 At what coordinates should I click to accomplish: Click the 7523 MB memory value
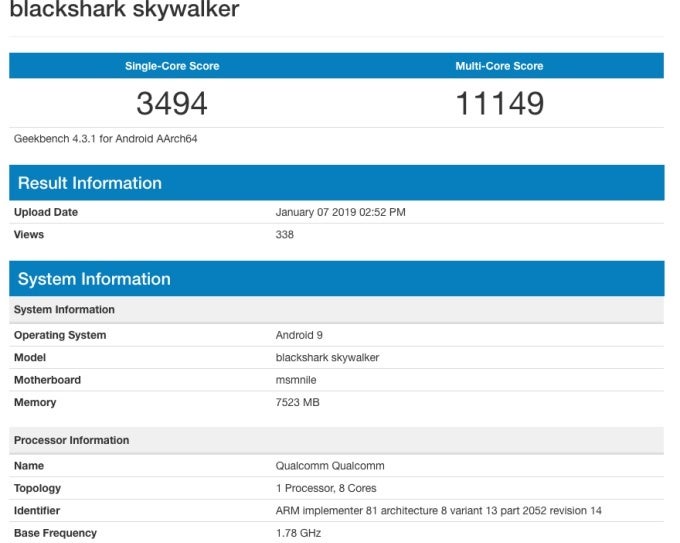[x=298, y=402]
